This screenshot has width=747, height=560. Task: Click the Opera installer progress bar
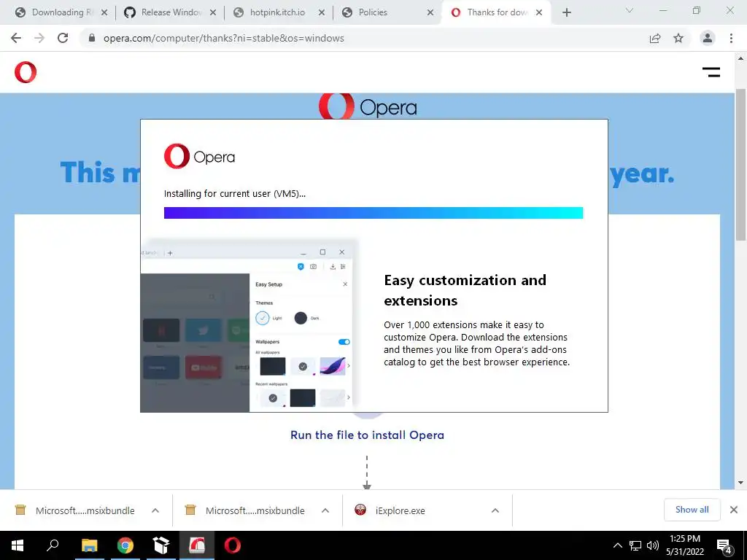click(373, 213)
